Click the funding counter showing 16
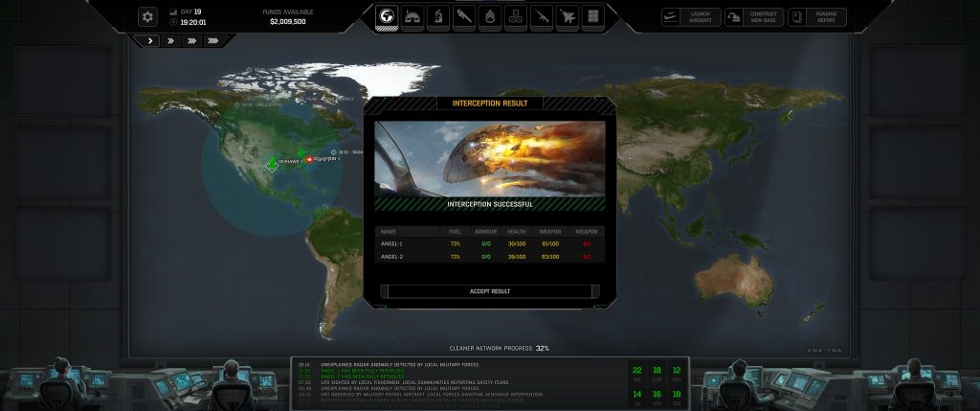This screenshot has height=411, width=980. point(657,396)
